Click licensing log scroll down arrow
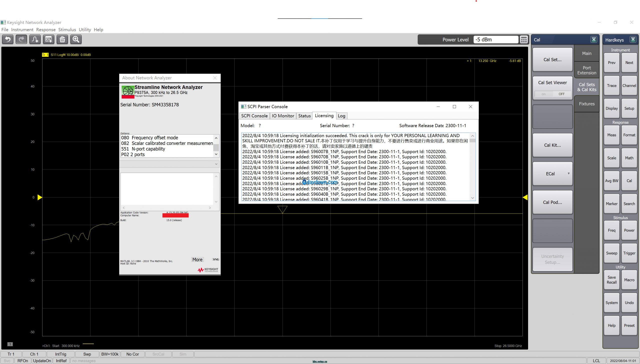640x364 pixels. [x=472, y=198]
